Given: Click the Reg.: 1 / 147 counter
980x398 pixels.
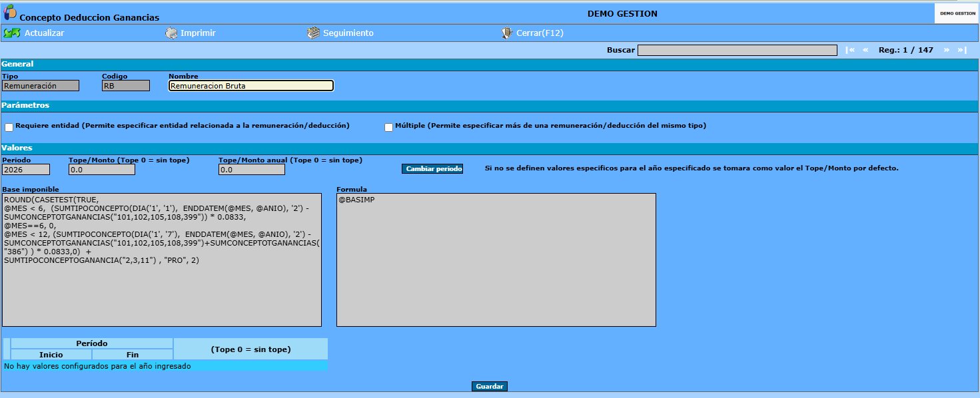Looking at the screenshot, I should pyautogui.click(x=906, y=50).
